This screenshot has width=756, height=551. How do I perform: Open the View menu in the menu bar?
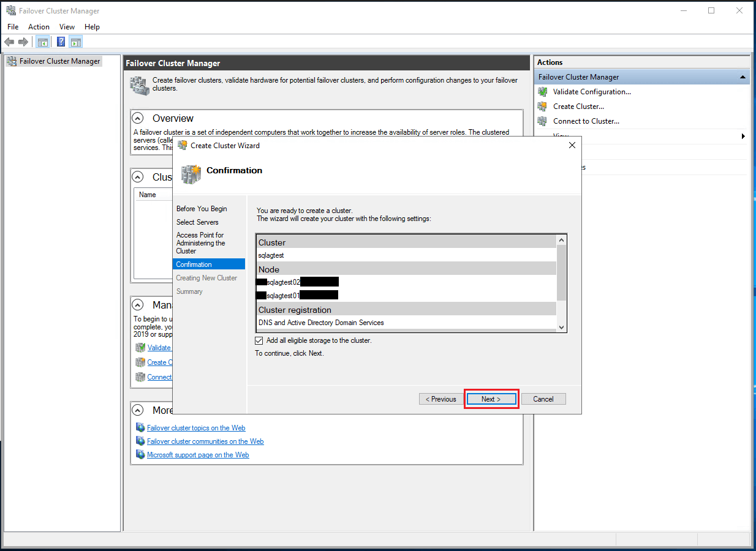tap(67, 27)
